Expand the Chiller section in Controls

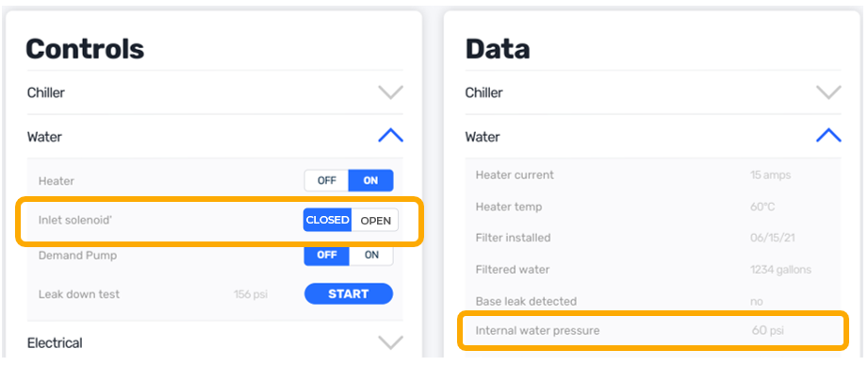(391, 92)
